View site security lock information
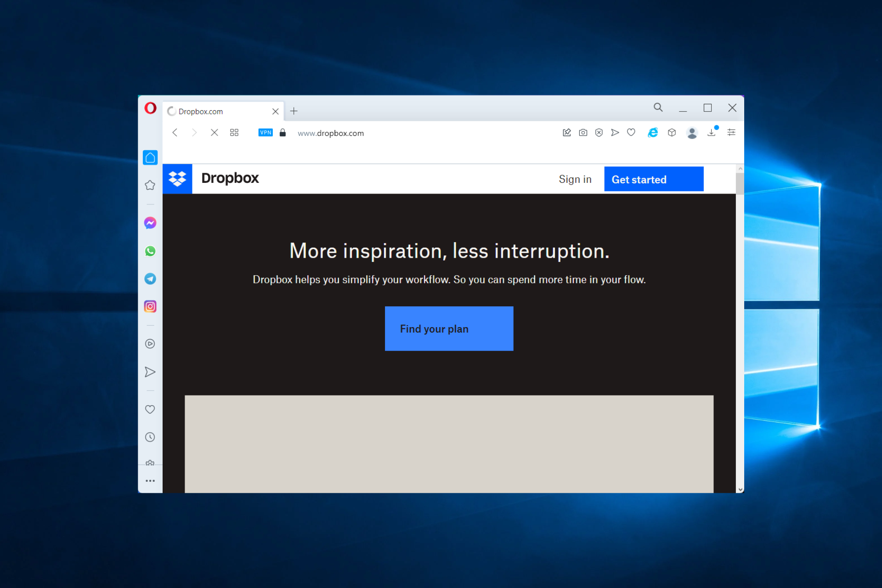882x588 pixels. [x=283, y=133]
